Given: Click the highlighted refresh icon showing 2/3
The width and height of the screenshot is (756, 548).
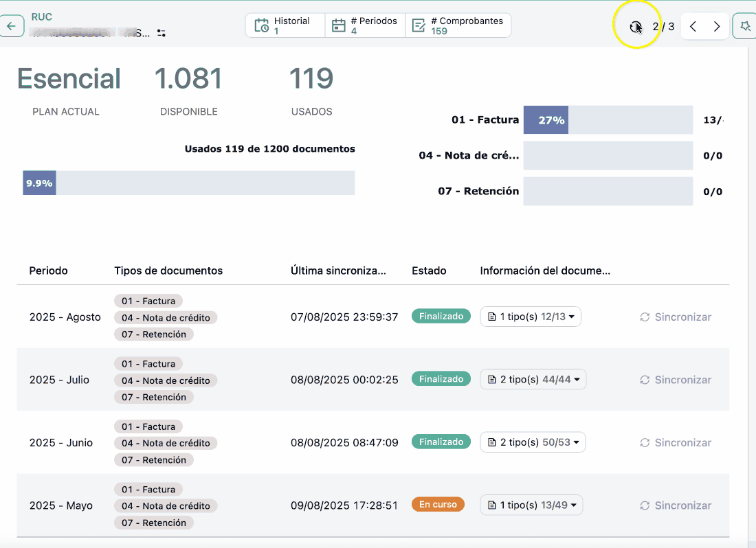Looking at the screenshot, I should [x=636, y=27].
